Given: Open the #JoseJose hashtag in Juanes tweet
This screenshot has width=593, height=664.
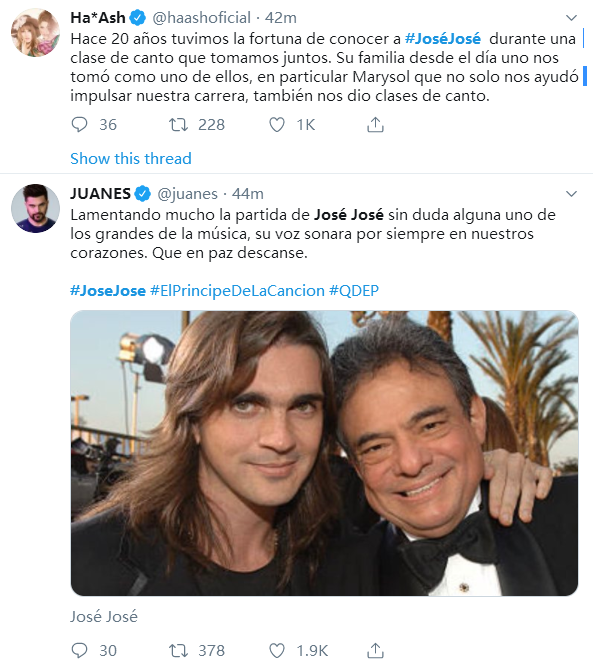Looking at the screenshot, I should 108,291.
